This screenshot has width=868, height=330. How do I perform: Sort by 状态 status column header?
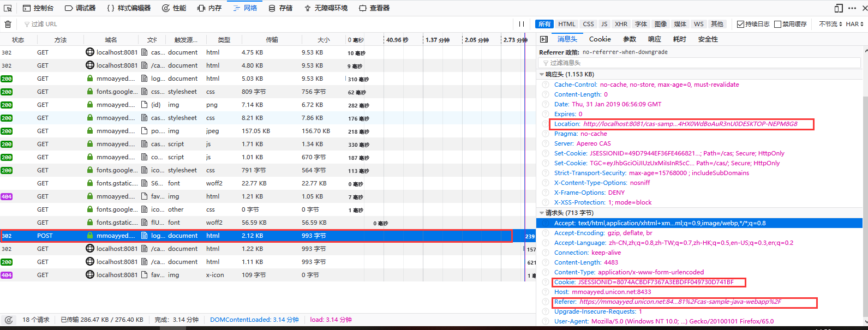coord(18,40)
